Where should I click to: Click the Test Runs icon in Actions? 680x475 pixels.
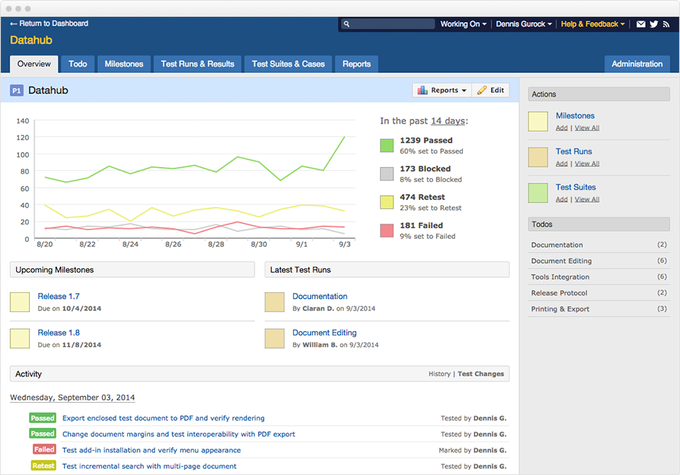coord(538,157)
